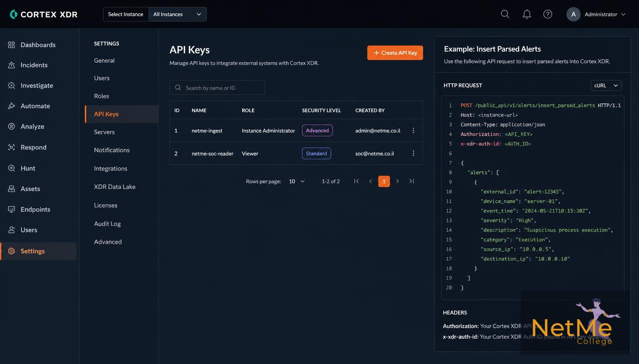Click the Investigate sidebar icon
The image size is (639, 364).
pyautogui.click(x=12, y=85)
